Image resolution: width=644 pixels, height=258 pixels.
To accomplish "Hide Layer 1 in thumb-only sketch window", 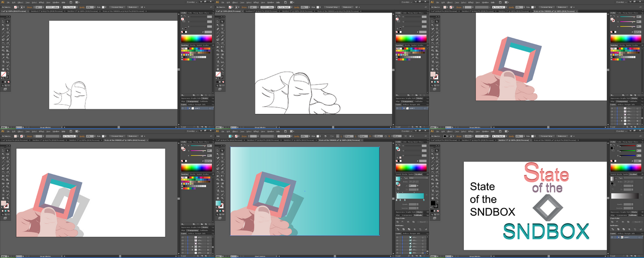I will click(x=183, y=108).
